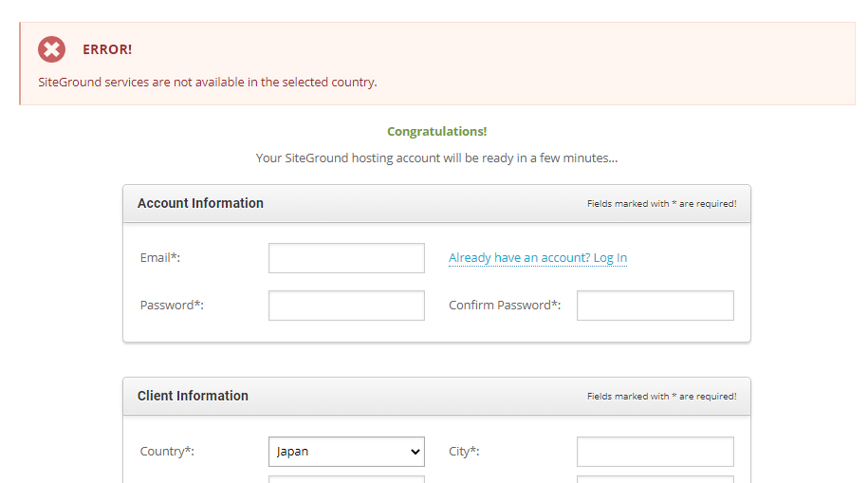The height and width of the screenshot is (483, 868).
Task: Click 'Your SiteGround hosting account will be ready' text
Action: point(436,158)
